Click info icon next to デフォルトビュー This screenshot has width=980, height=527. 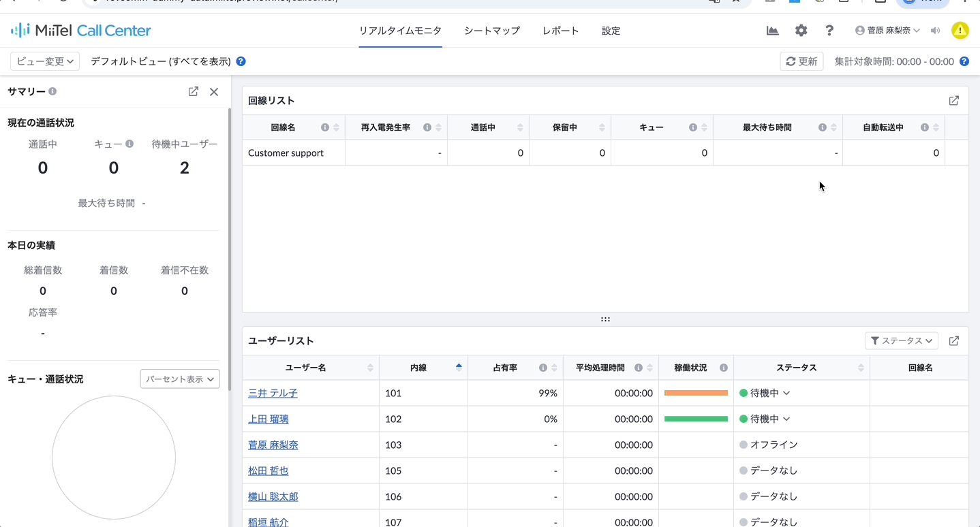click(241, 61)
